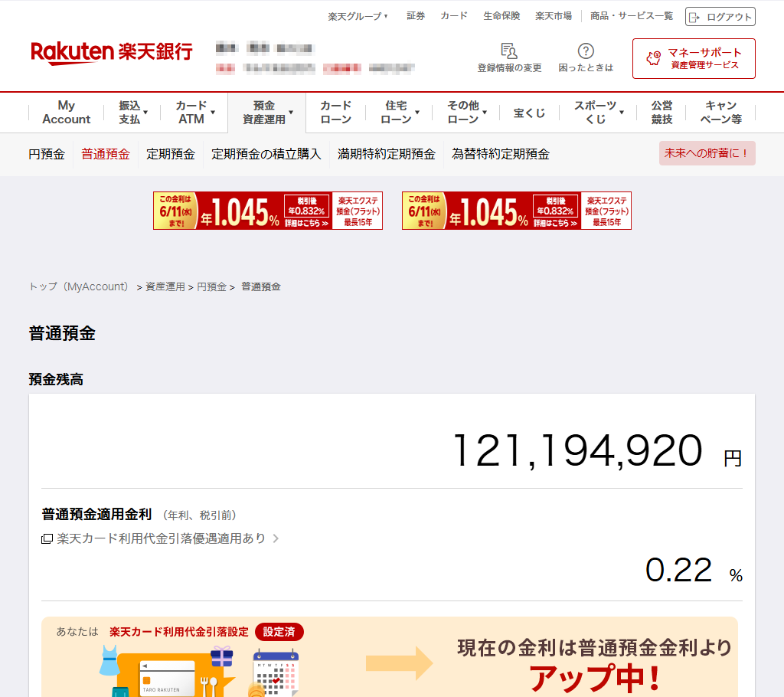Click the 121,194,920 balance amount

click(x=577, y=451)
